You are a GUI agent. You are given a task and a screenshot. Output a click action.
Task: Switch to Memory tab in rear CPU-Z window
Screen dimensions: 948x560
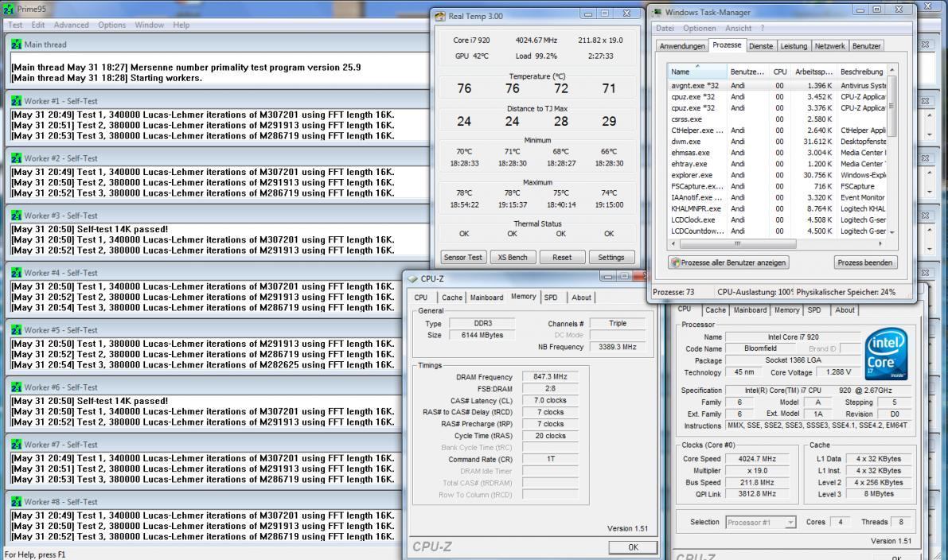786,310
